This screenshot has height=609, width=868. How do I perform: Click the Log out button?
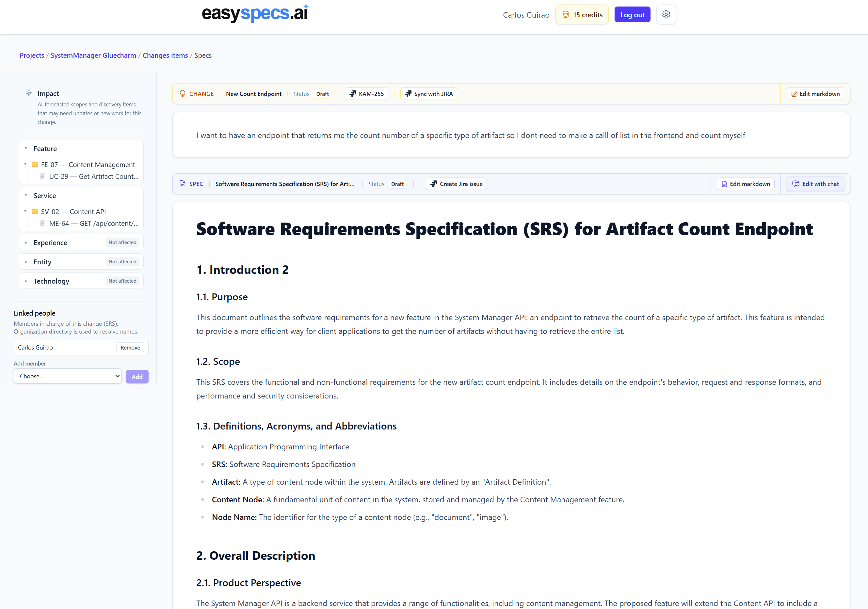(632, 15)
